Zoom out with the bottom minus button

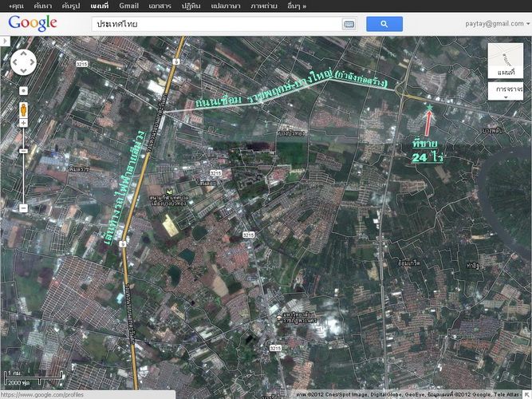pos(23,207)
